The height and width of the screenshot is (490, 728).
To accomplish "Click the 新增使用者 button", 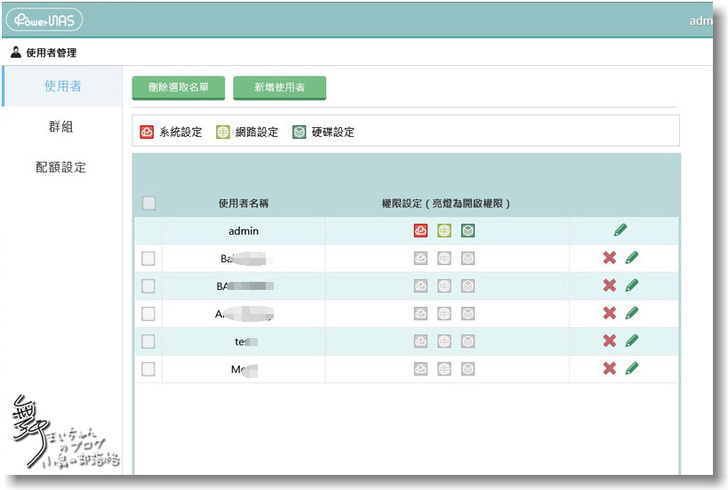I will tap(279, 88).
